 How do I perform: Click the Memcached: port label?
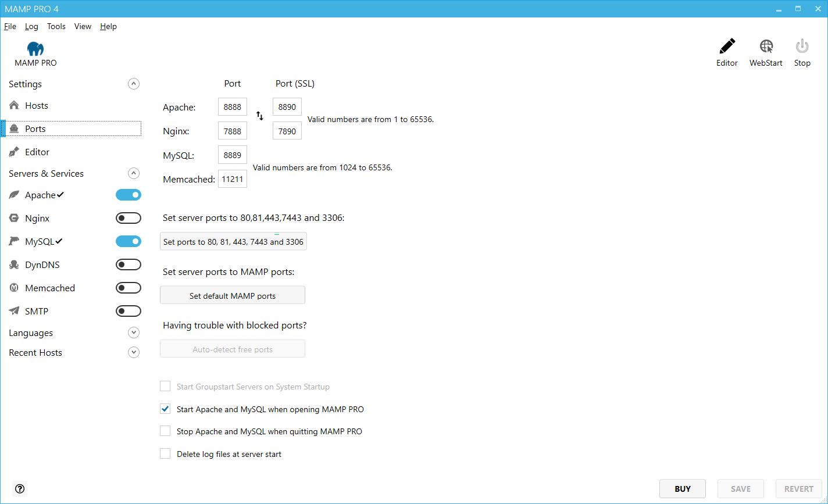point(189,179)
